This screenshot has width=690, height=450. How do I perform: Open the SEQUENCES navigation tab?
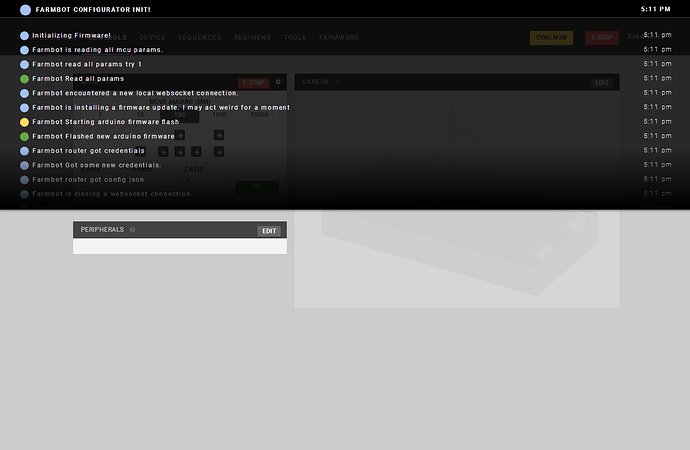tap(200, 38)
